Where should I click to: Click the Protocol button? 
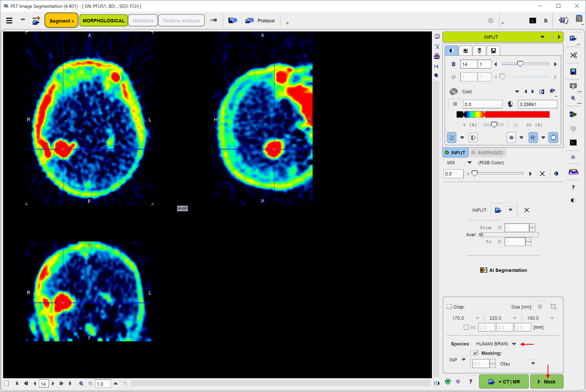pos(260,21)
